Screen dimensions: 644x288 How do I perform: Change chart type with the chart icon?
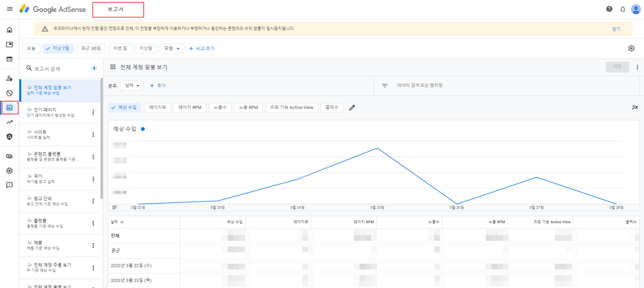(x=635, y=107)
